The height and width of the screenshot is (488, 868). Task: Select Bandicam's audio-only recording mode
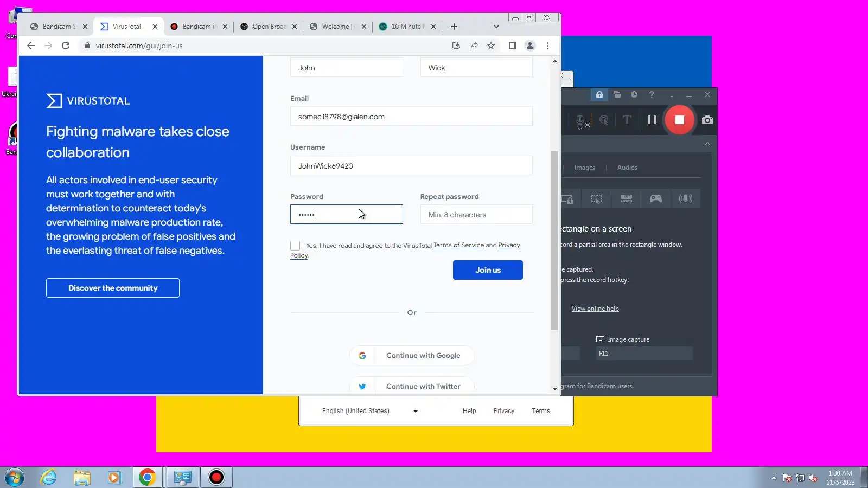[686, 198]
